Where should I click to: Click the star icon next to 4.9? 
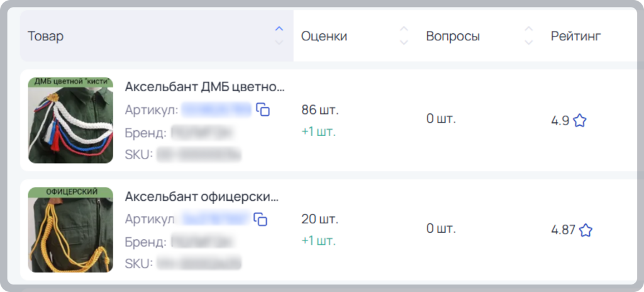pyautogui.click(x=579, y=121)
